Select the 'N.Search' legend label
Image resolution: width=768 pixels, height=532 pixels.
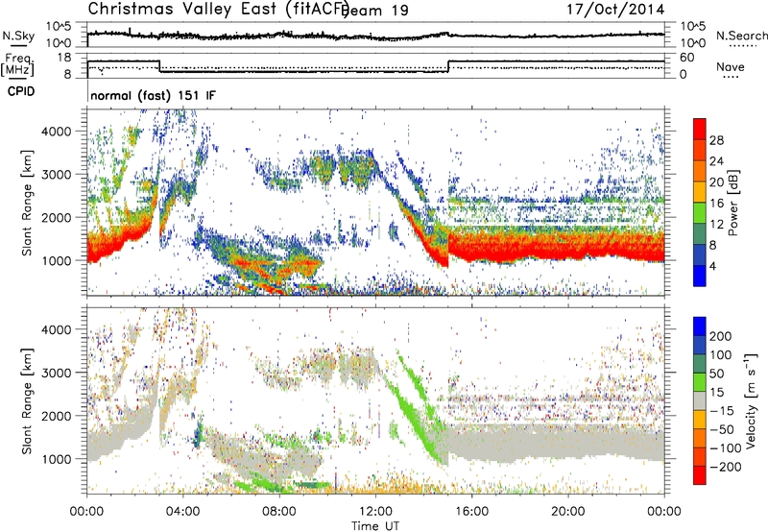[x=741, y=36]
